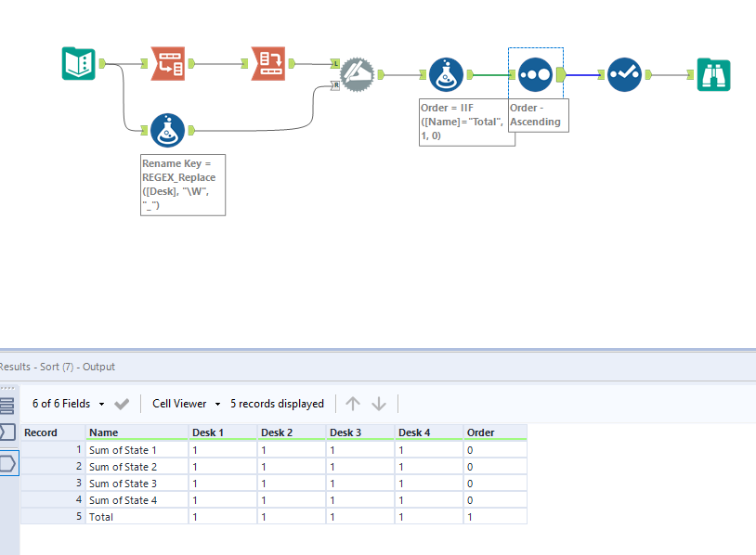Click the apply checkmark beside the field selector
756x555 pixels.
click(122, 404)
